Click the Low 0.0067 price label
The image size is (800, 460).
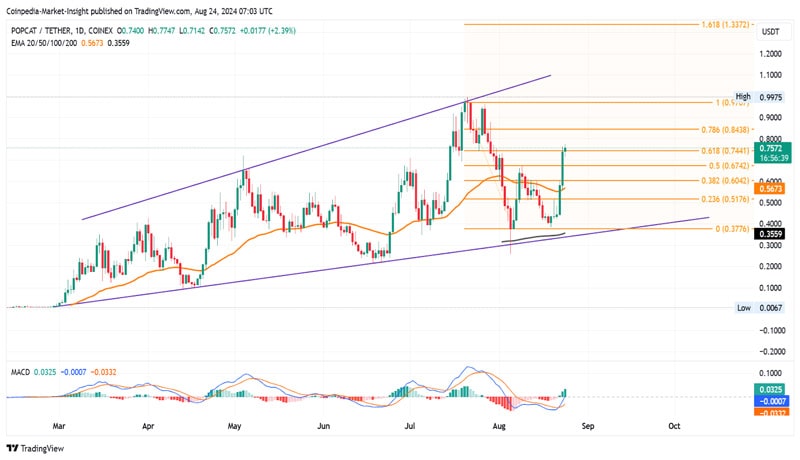759,308
